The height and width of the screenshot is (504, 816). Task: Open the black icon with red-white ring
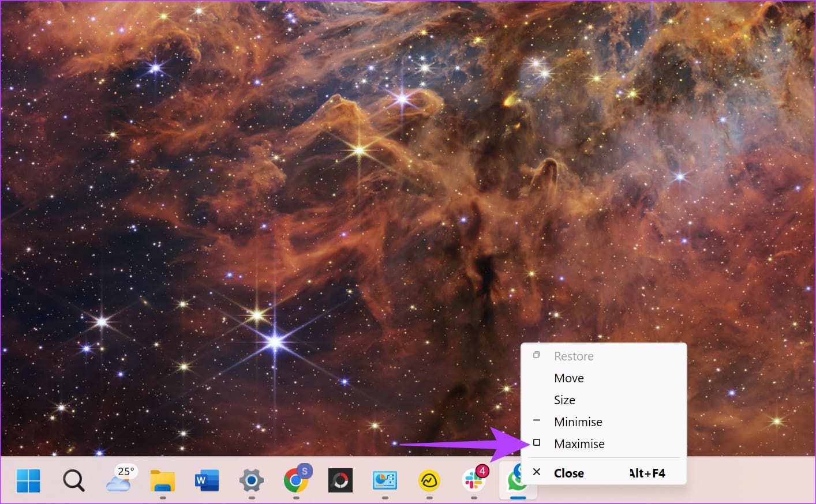click(340, 480)
